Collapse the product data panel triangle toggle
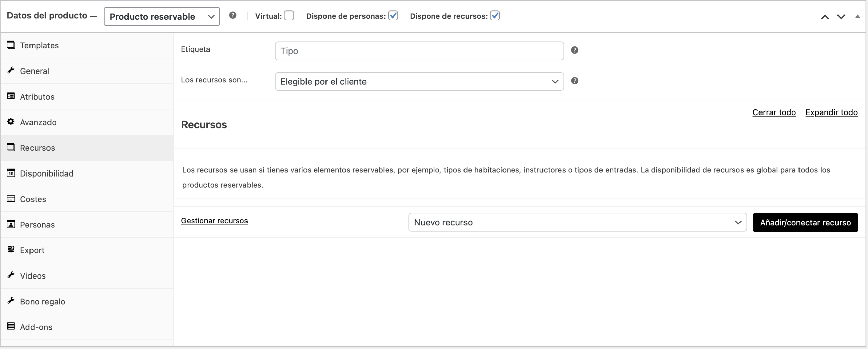 click(857, 16)
